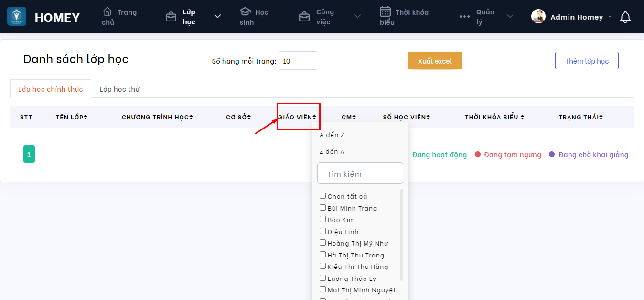
Task: Click the Thời khóa biểu calendar icon
Action: tap(385, 11)
